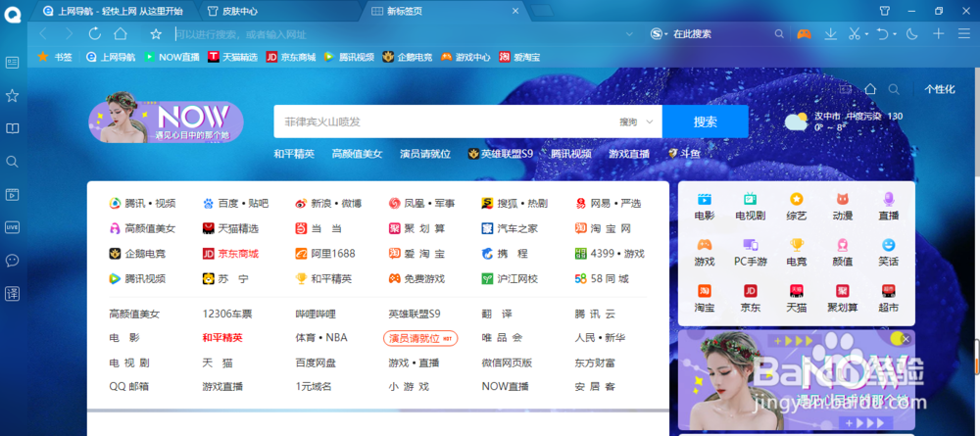Click the address bar URL field
The image size is (980, 436).
pos(400,33)
